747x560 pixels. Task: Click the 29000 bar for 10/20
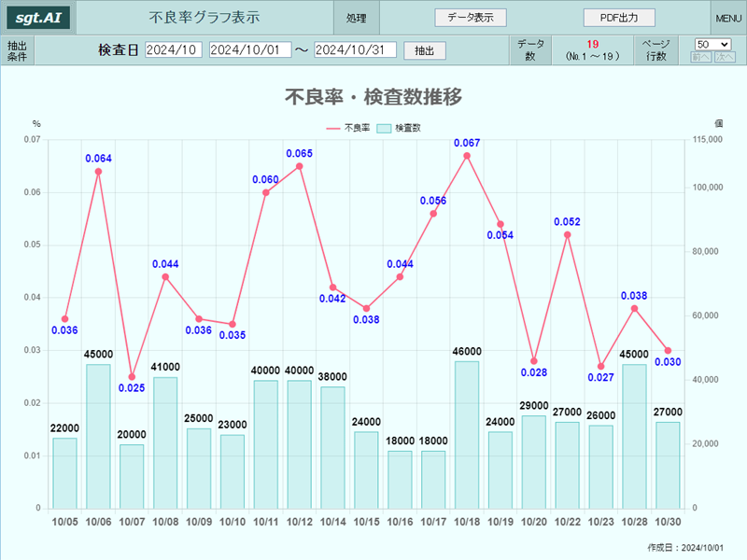[x=533, y=462]
